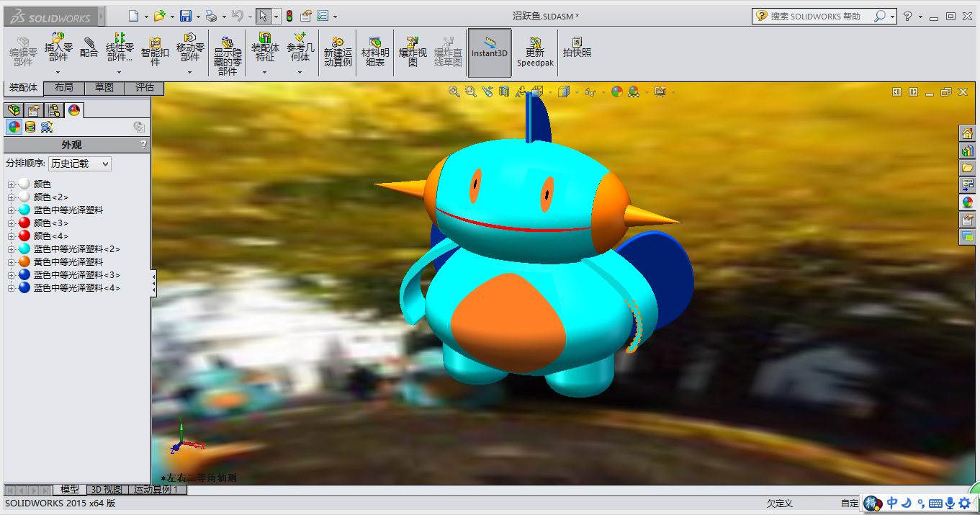This screenshot has width=980, height=515.
Task: Click Bill of Materials (材料明细表) tool
Action: coord(374,50)
